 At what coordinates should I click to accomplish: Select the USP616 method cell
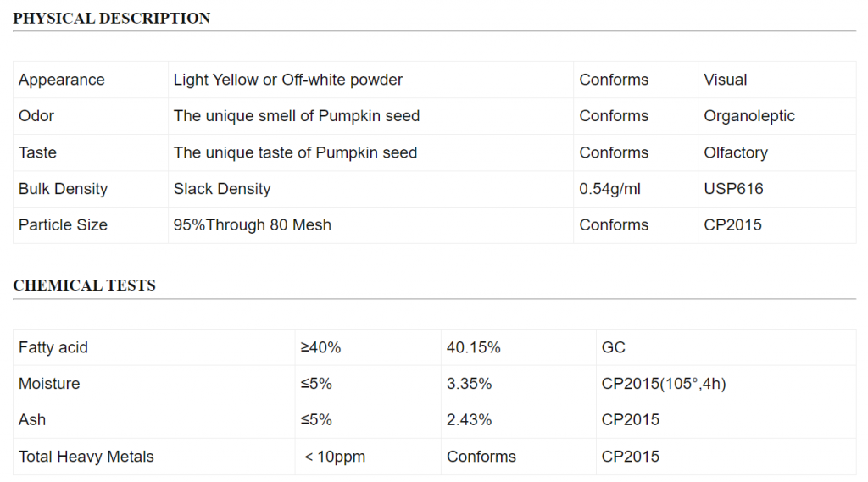tap(733, 189)
